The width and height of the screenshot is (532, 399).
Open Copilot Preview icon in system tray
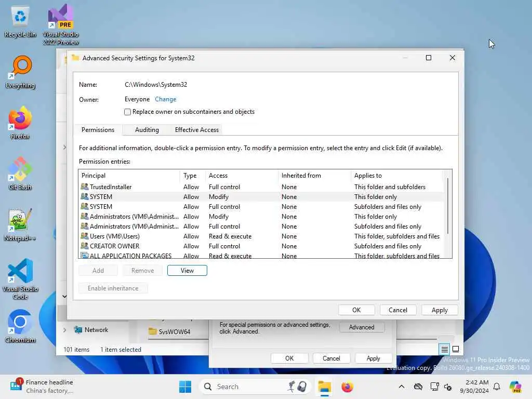[x=515, y=387]
